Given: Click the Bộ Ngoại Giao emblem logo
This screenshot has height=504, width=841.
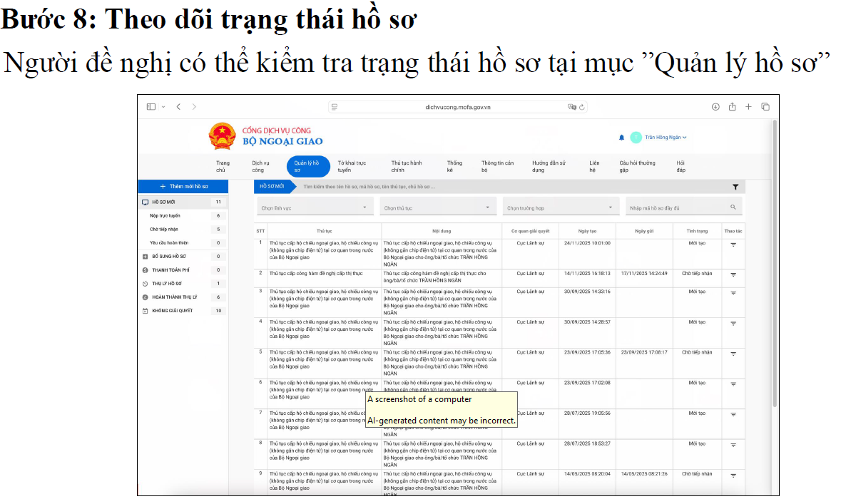Looking at the screenshot, I should pos(222,135).
